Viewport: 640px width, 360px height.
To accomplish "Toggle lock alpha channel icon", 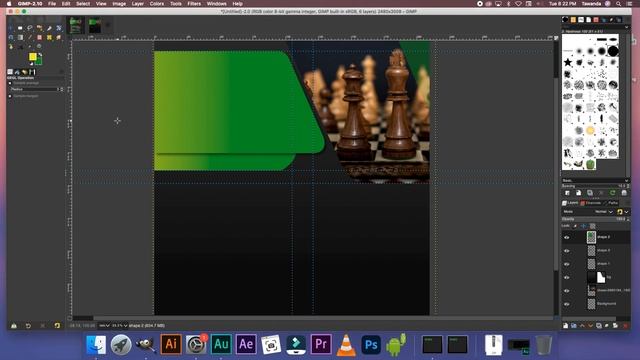I will tap(593, 226).
